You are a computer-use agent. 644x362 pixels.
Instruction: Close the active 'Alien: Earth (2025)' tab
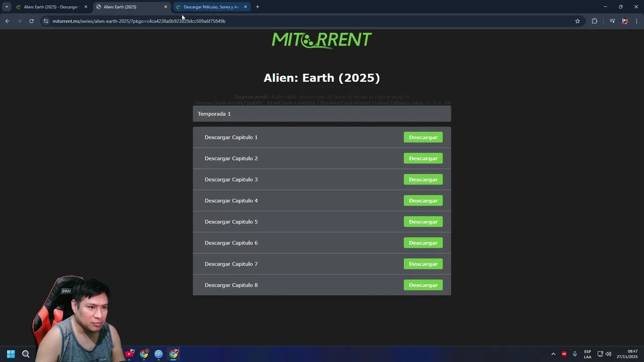[166, 7]
